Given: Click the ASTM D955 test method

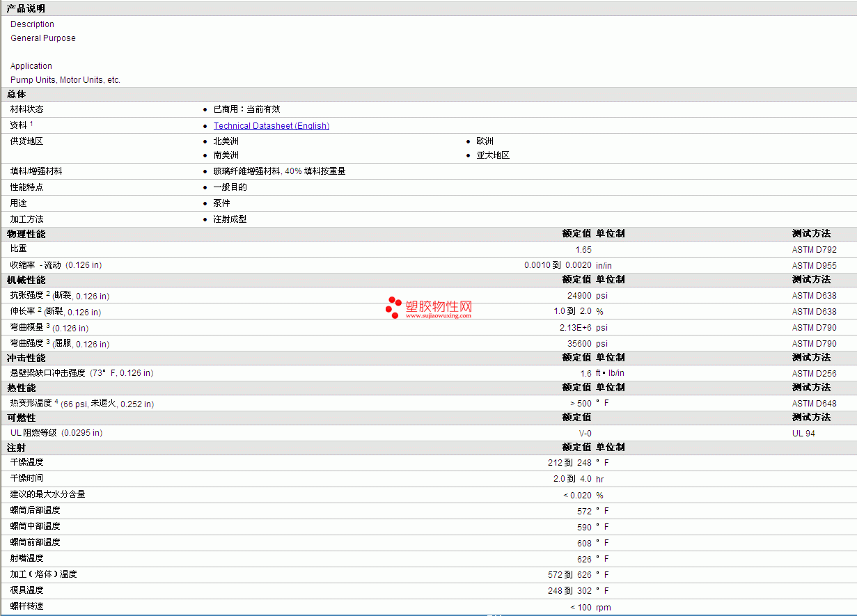Looking at the screenshot, I should tap(815, 265).
